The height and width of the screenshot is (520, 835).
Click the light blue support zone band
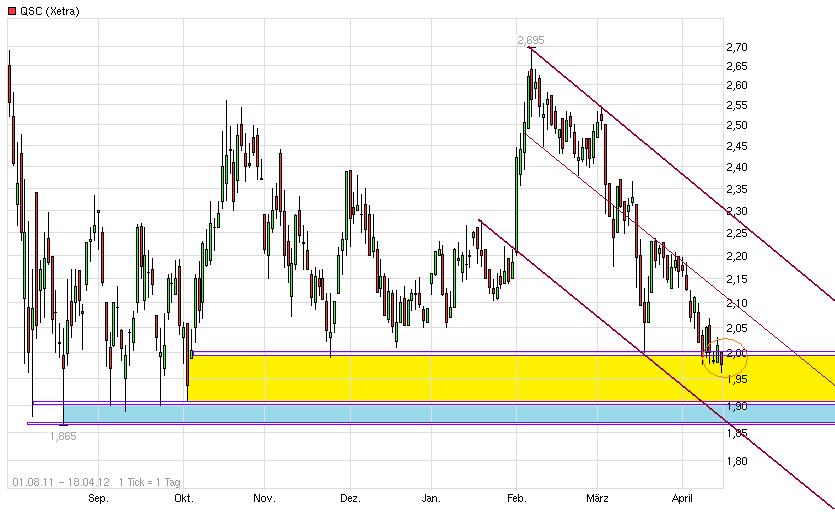[x=449, y=414]
